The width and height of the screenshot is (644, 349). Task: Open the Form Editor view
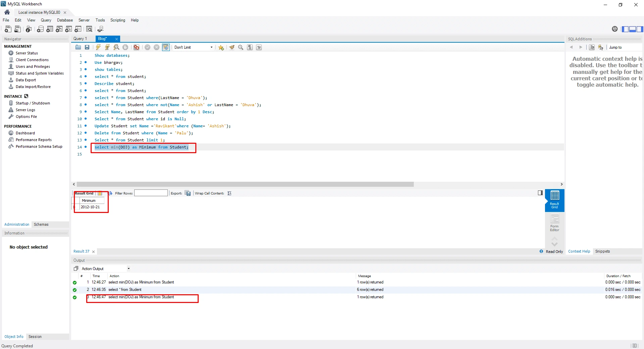pyautogui.click(x=554, y=223)
